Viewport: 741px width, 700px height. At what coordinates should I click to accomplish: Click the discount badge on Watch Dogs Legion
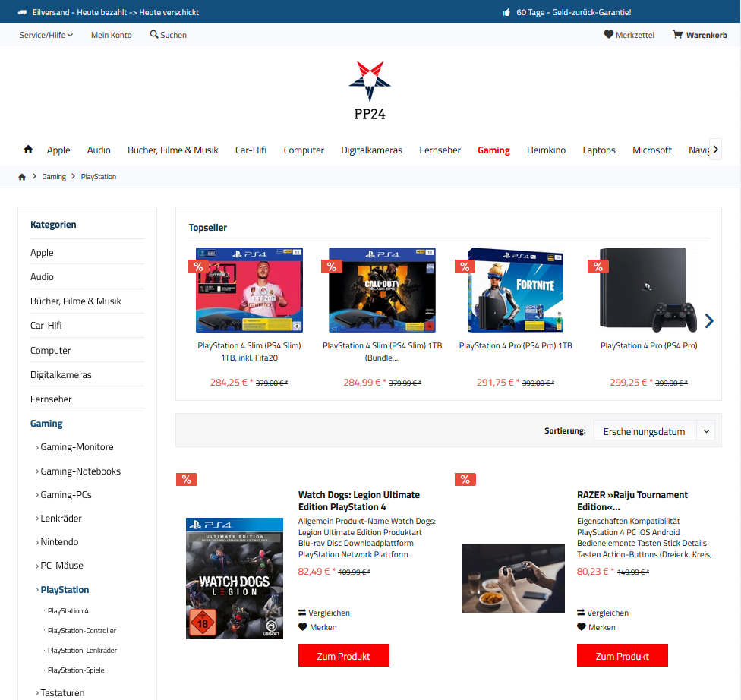click(187, 479)
